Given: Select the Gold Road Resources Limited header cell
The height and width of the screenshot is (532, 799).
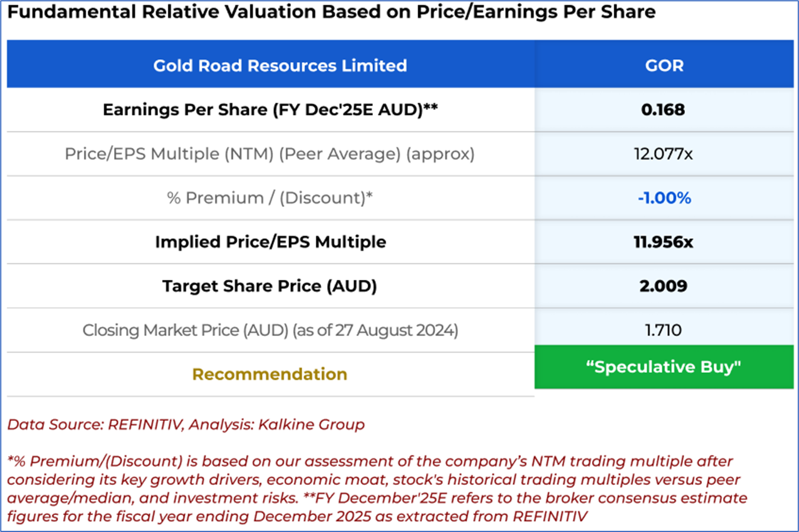Looking at the screenshot, I should (280, 65).
